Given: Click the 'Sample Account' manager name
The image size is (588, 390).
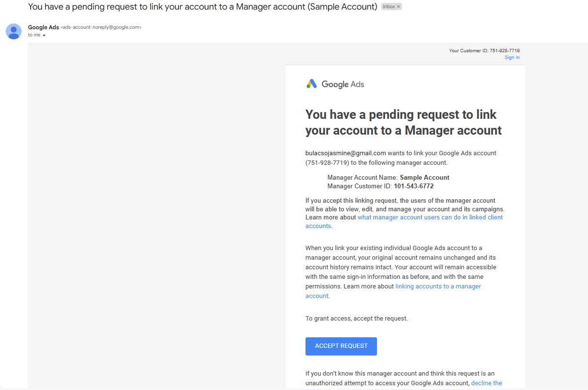Looking at the screenshot, I should tap(424, 178).
